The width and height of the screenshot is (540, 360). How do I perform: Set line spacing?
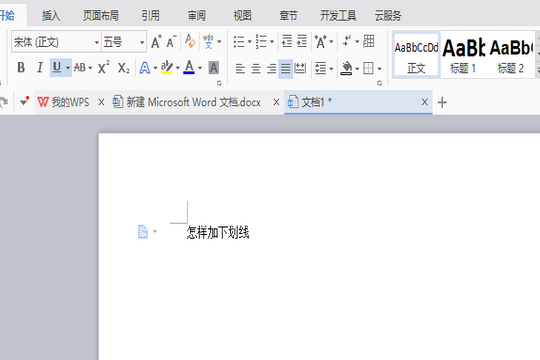click(321, 69)
